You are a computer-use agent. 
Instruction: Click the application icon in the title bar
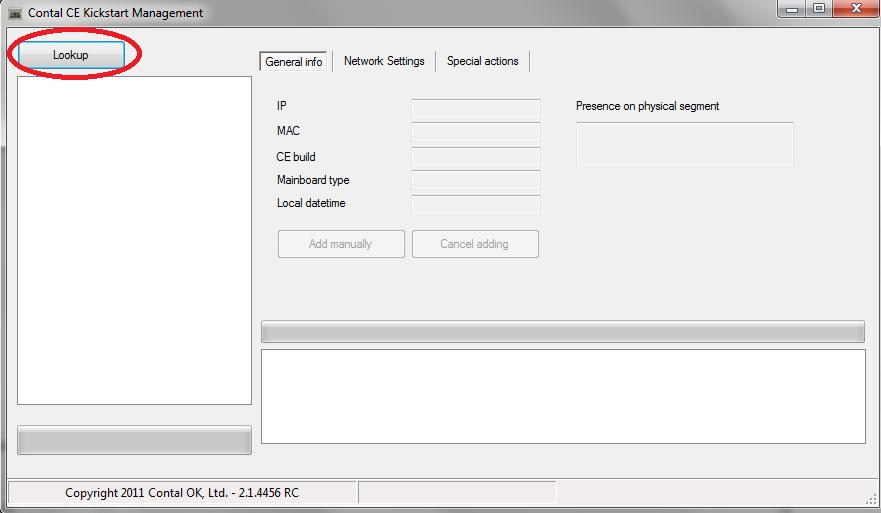pos(15,13)
